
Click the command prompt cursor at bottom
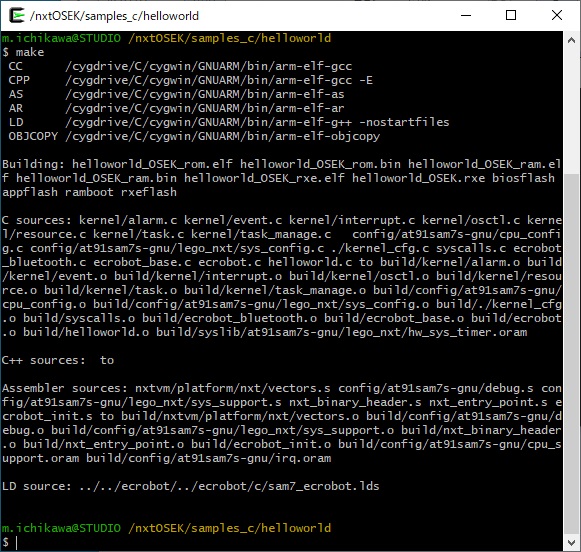pyautogui.click(x=16, y=543)
